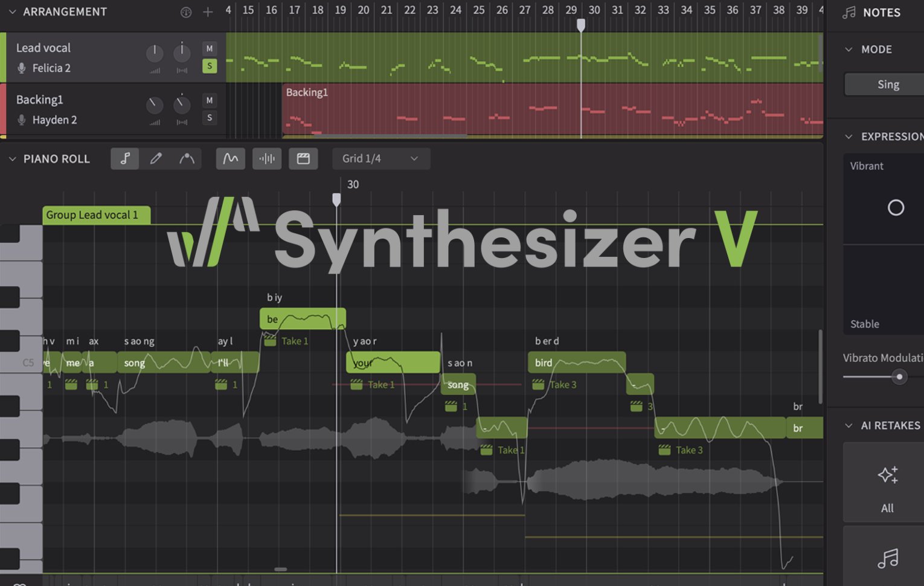This screenshot has height=586, width=924.
Task: Collapse the AI Retakes section
Action: click(x=849, y=425)
